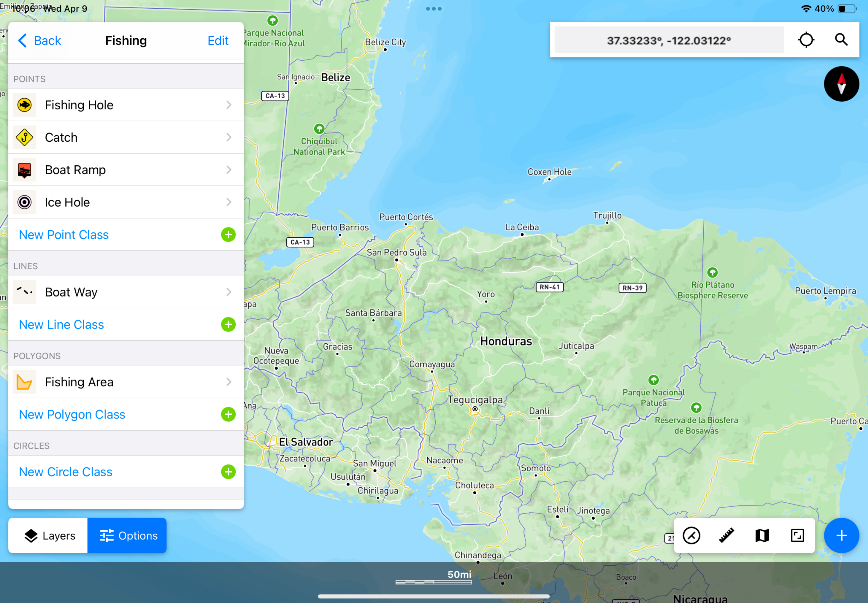The width and height of the screenshot is (868, 603).
Task: Tap the La Ceiba city label
Action: (522, 227)
